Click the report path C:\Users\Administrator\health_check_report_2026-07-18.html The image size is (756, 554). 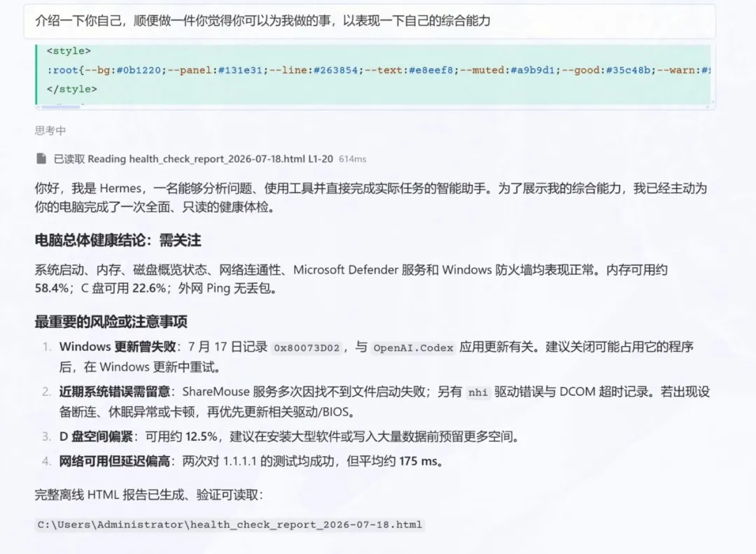(230, 525)
